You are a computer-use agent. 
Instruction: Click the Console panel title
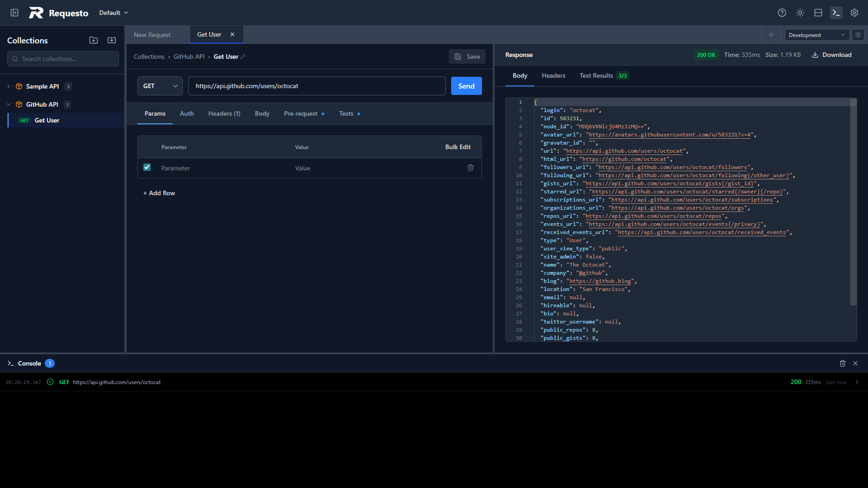point(29,363)
